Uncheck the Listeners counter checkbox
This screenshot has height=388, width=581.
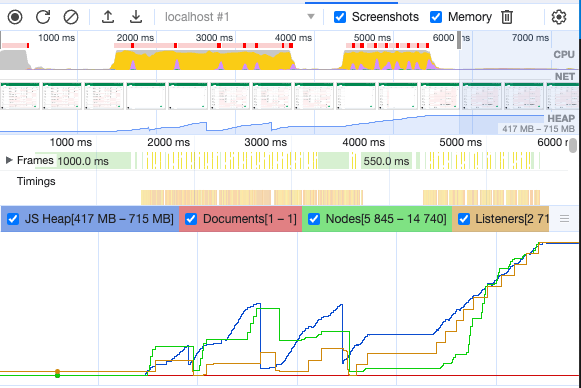[x=464, y=219]
